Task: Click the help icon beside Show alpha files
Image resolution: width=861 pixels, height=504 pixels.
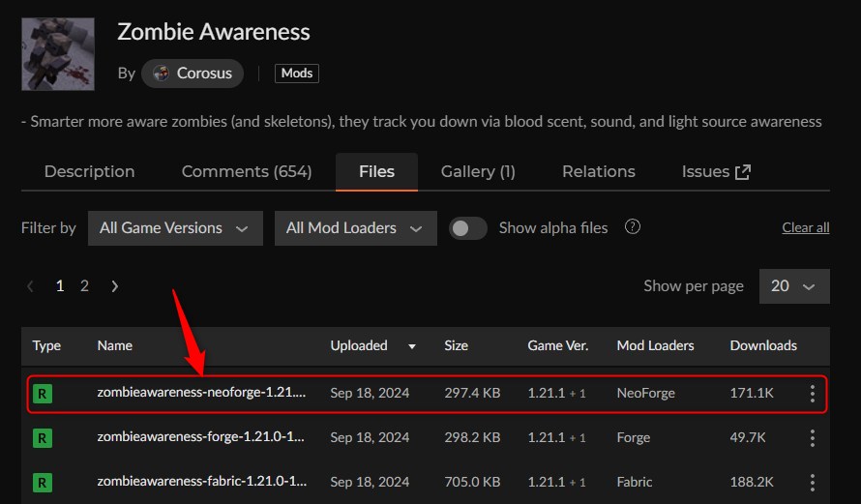Action: (x=633, y=227)
